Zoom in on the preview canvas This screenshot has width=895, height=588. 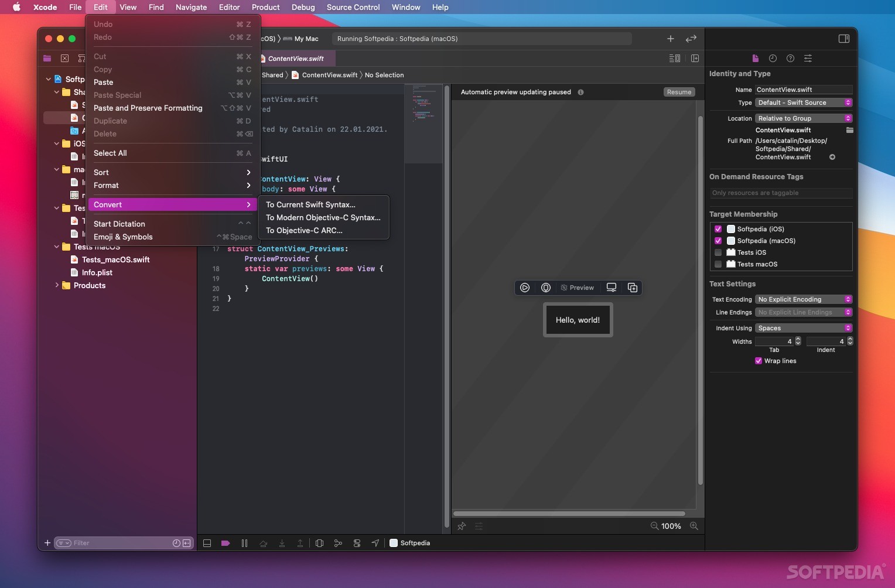[x=694, y=526]
